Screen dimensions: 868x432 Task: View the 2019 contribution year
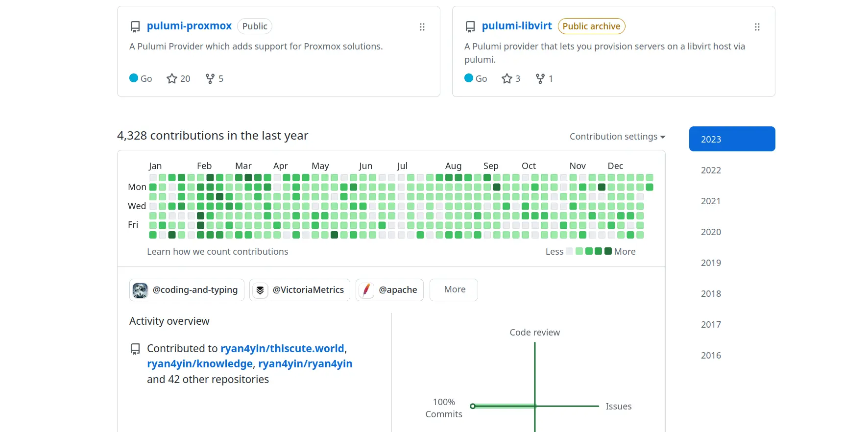point(711,263)
